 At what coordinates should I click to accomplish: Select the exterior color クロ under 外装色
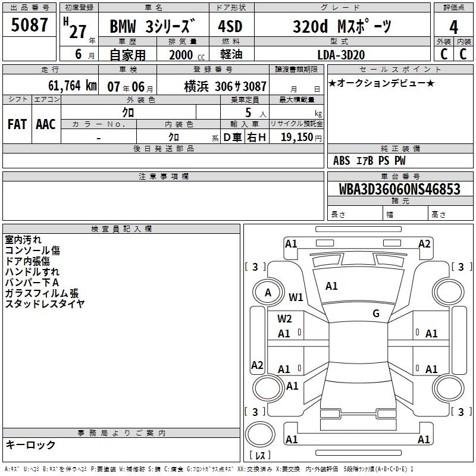(x=128, y=112)
